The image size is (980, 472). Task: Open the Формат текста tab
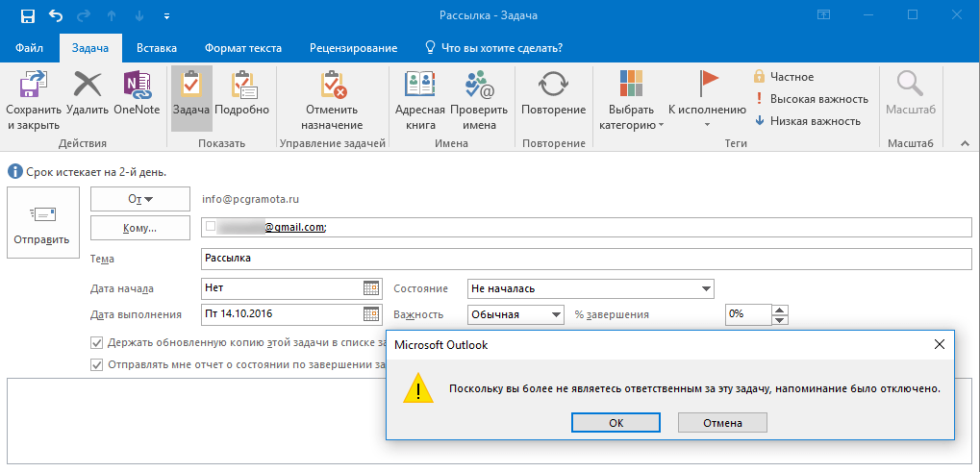(x=243, y=48)
